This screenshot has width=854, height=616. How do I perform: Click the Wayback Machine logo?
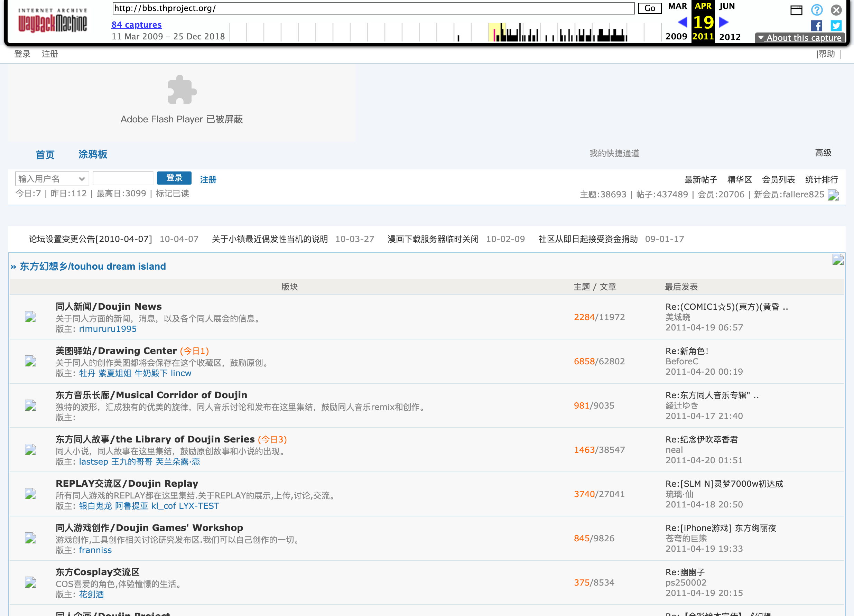[52, 21]
